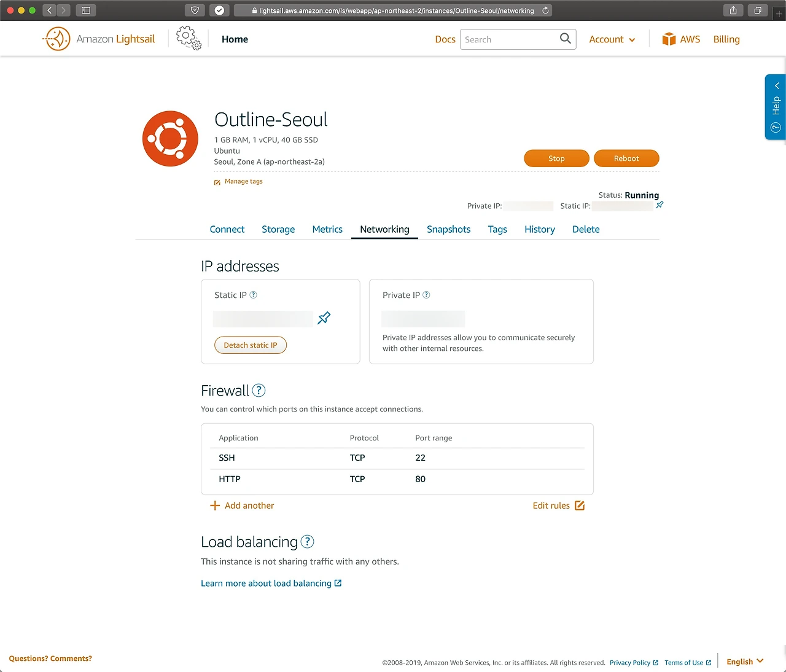Viewport: 786px width, 672px height.
Task: Select the Networking tab
Action: (384, 229)
